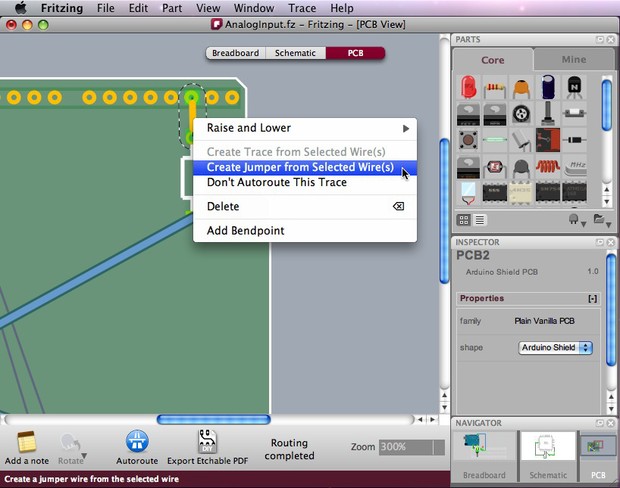The height and width of the screenshot is (488, 620).
Task: Pick the pushbutton switch part
Action: coord(468,140)
